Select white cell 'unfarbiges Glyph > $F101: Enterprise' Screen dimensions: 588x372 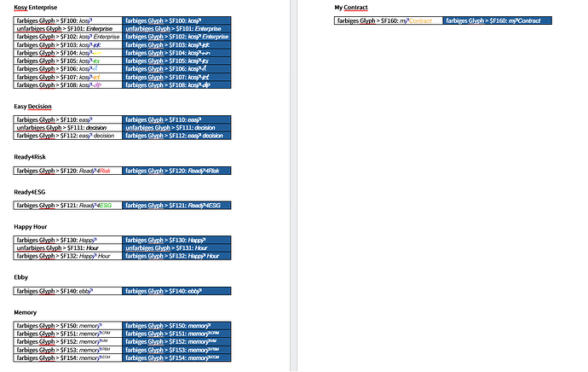68,28
